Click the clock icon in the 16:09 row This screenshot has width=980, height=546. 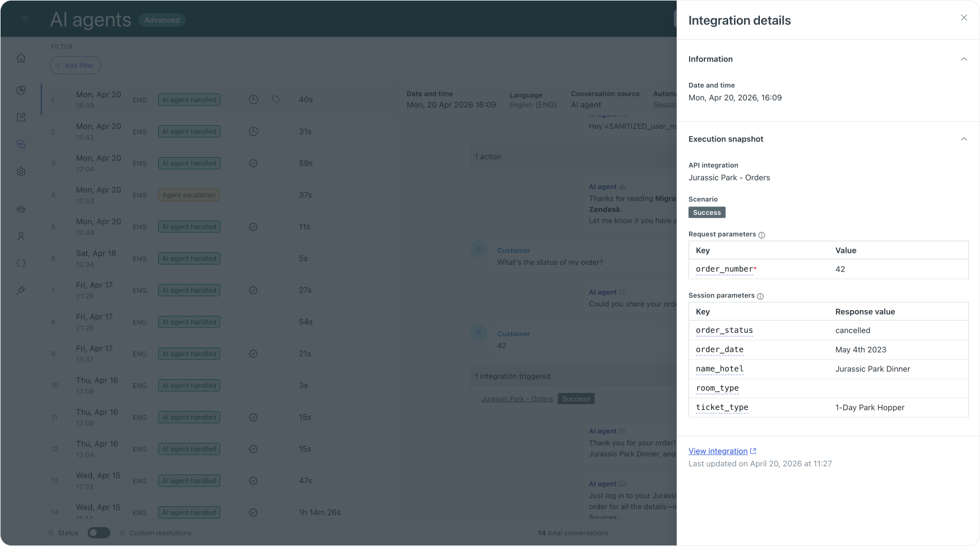[254, 100]
